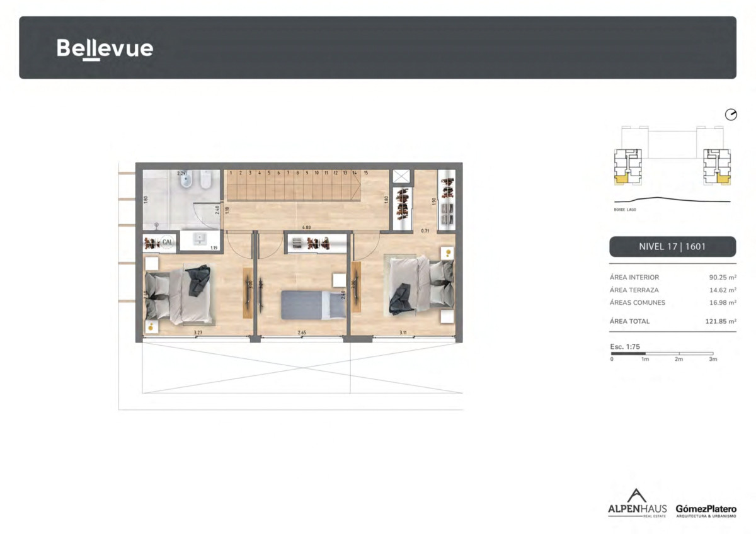Screen dimensions: 756x534
Task: Click the '4.80' hallway dimension
Action: [x=306, y=228]
